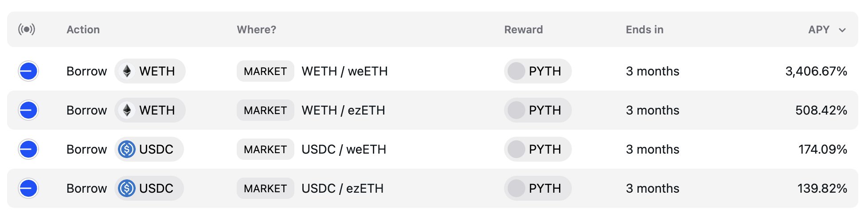
Task: Select the 174.09% APY value
Action: [822, 149]
